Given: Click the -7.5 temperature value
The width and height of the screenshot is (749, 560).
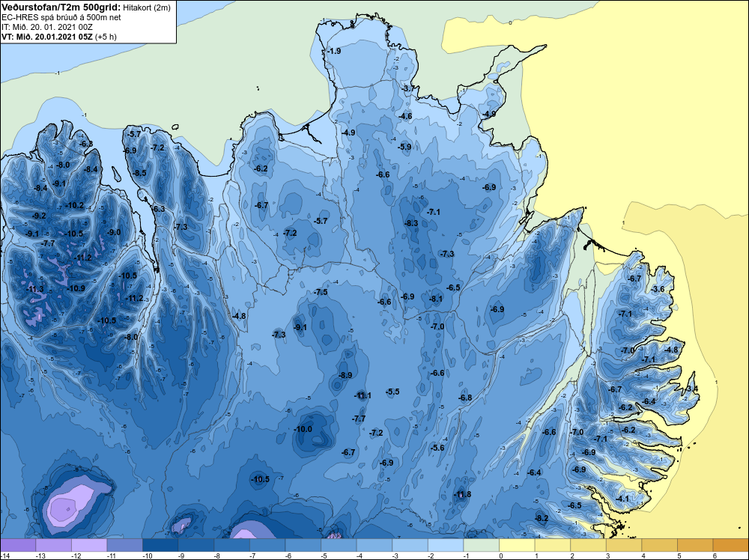Looking at the screenshot, I should click(321, 292).
